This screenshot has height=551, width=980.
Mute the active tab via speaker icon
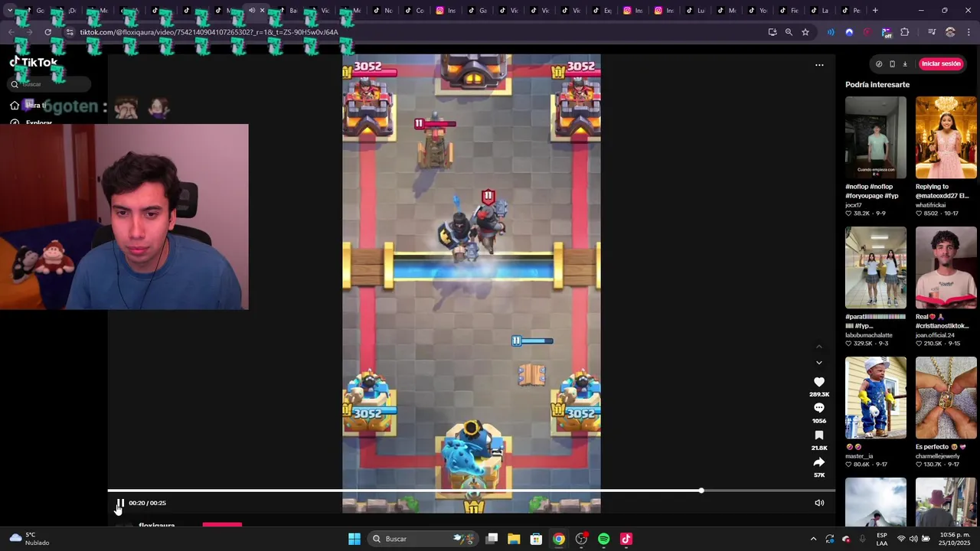pyautogui.click(x=251, y=11)
